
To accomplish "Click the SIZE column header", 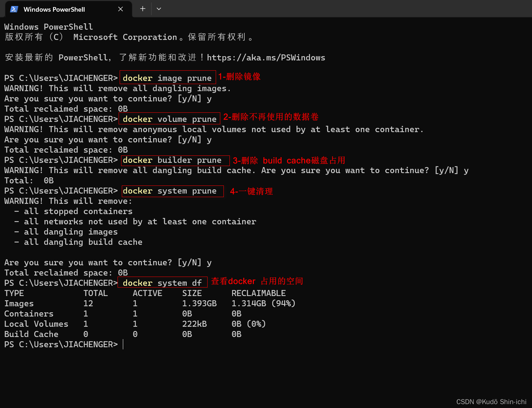I will [192, 293].
